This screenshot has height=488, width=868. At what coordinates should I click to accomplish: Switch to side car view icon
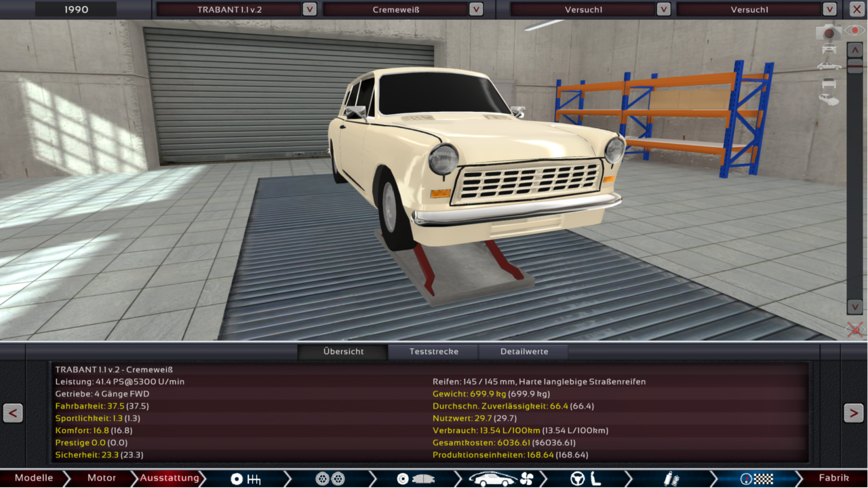(829, 66)
